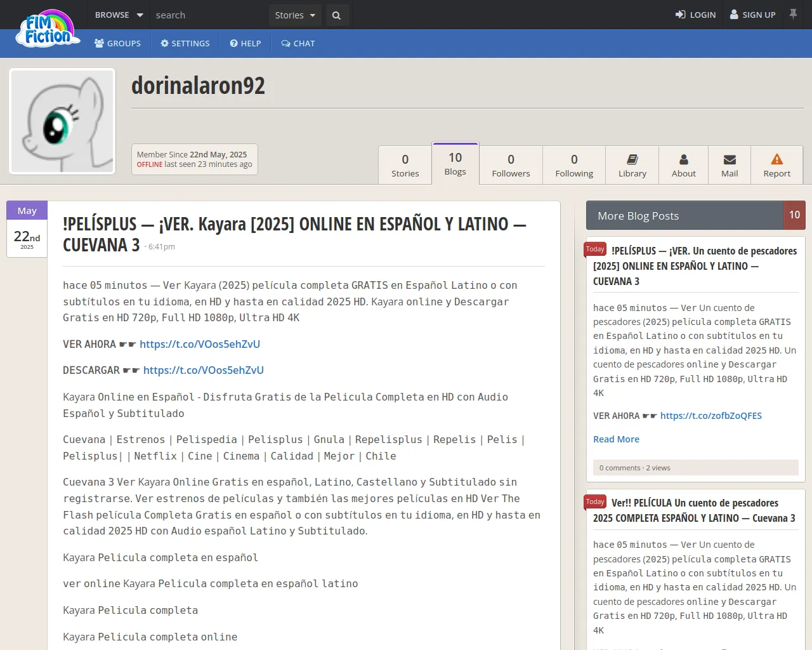Viewport: 812px width, 650px height.
Task: Click the Login button
Action: [695, 15]
